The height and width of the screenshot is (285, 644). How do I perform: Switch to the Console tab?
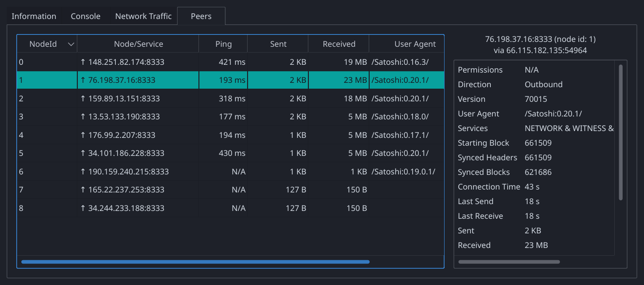pyautogui.click(x=86, y=16)
